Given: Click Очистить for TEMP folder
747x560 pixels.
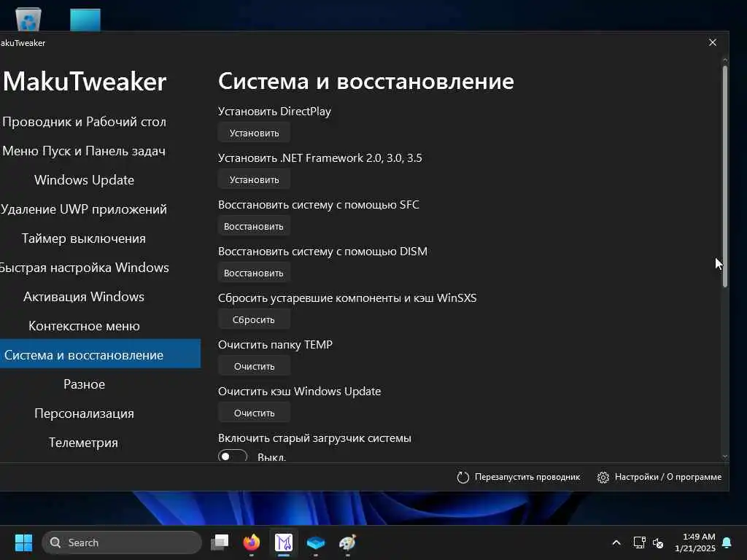Looking at the screenshot, I should pos(255,366).
